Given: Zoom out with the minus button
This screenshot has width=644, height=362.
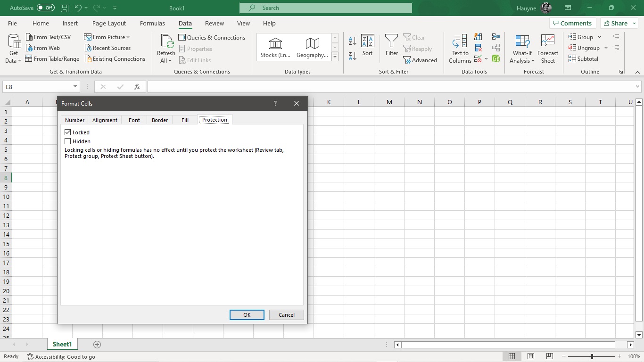Looking at the screenshot, I should (563, 356).
